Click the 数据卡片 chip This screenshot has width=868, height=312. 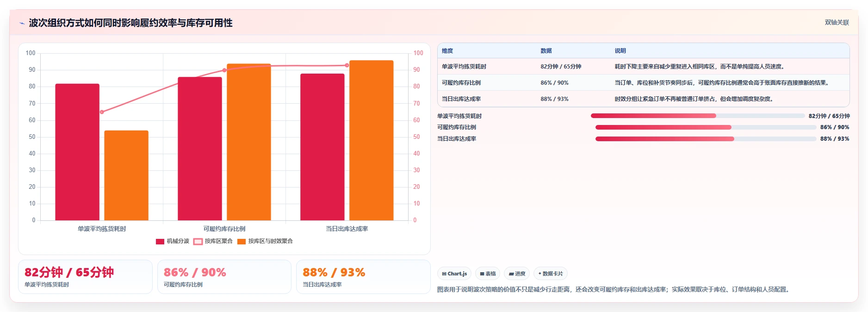click(x=551, y=274)
